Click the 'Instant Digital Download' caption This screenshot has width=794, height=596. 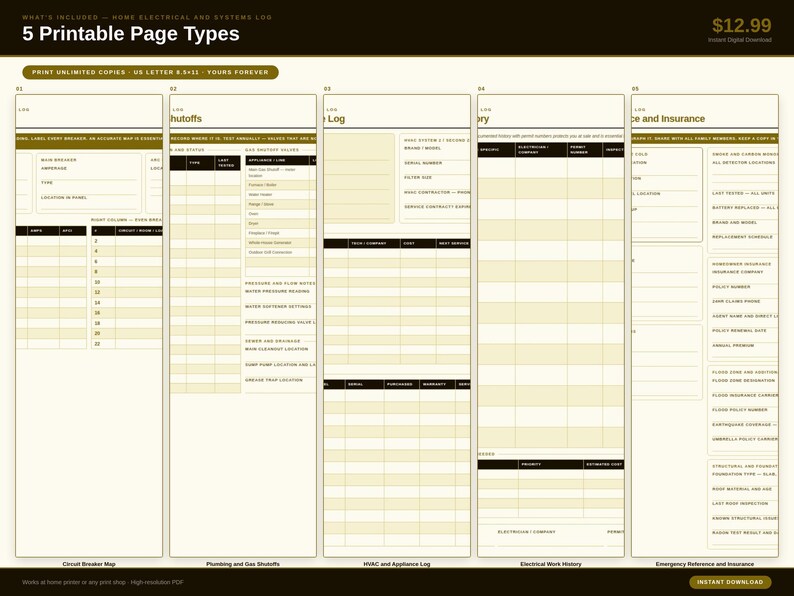click(x=740, y=39)
